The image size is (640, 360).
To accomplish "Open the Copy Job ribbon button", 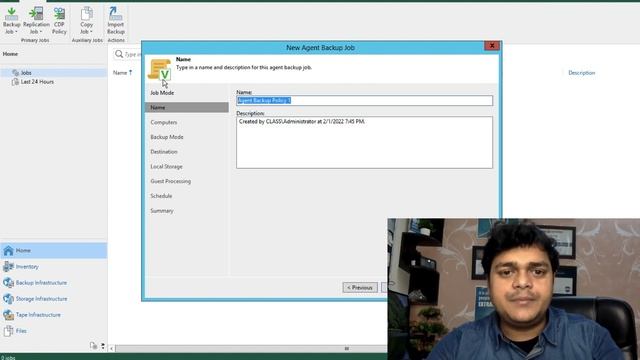I will point(86,20).
